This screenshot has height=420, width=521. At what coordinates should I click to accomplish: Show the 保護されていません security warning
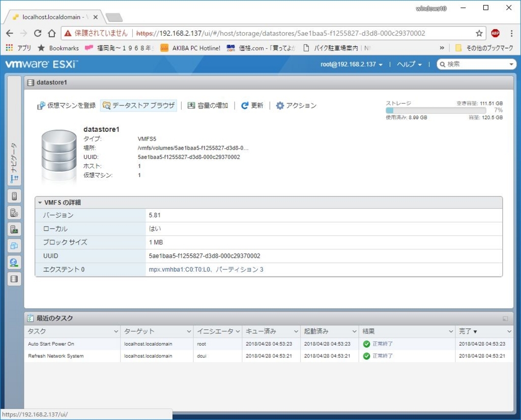tap(96, 33)
